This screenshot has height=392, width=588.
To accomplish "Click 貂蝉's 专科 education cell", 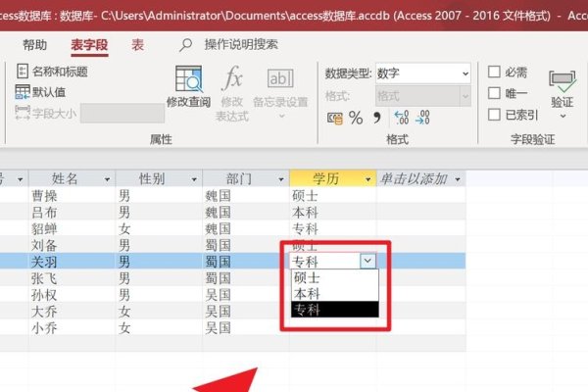I will (333, 228).
